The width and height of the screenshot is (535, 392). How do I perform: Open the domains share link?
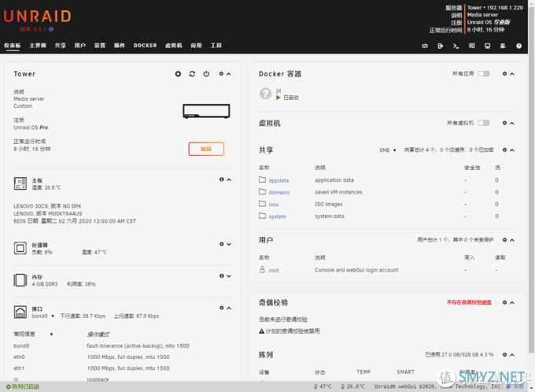pos(279,192)
